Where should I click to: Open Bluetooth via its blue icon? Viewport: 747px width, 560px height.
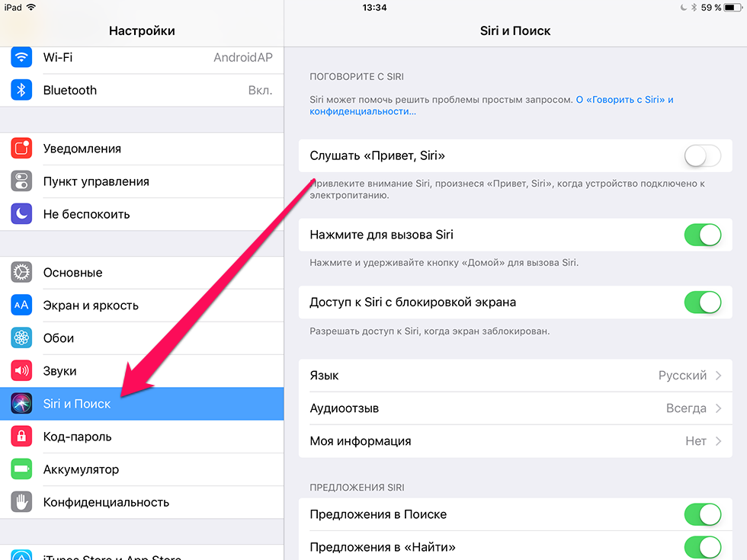pos(21,90)
